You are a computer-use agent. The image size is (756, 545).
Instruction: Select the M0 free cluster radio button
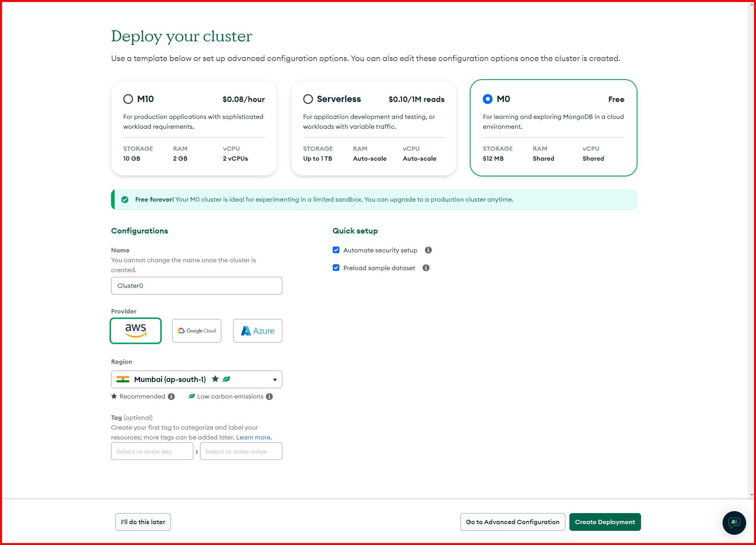[x=487, y=99]
